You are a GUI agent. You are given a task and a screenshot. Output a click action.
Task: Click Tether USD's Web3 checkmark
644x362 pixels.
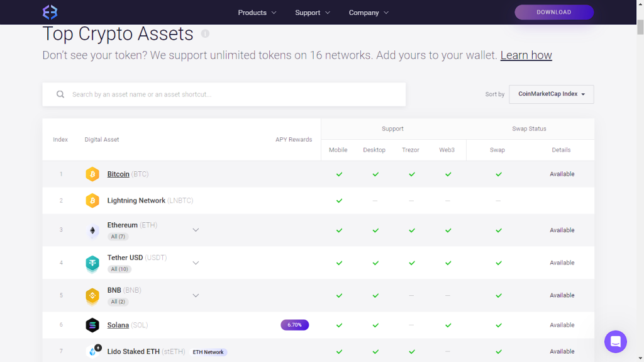pyautogui.click(x=448, y=263)
